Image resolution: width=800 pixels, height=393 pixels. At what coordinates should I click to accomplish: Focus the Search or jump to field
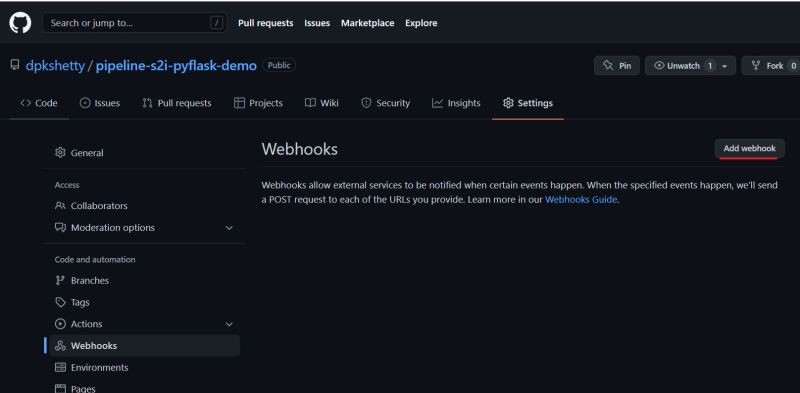pyautogui.click(x=135, y=23)
